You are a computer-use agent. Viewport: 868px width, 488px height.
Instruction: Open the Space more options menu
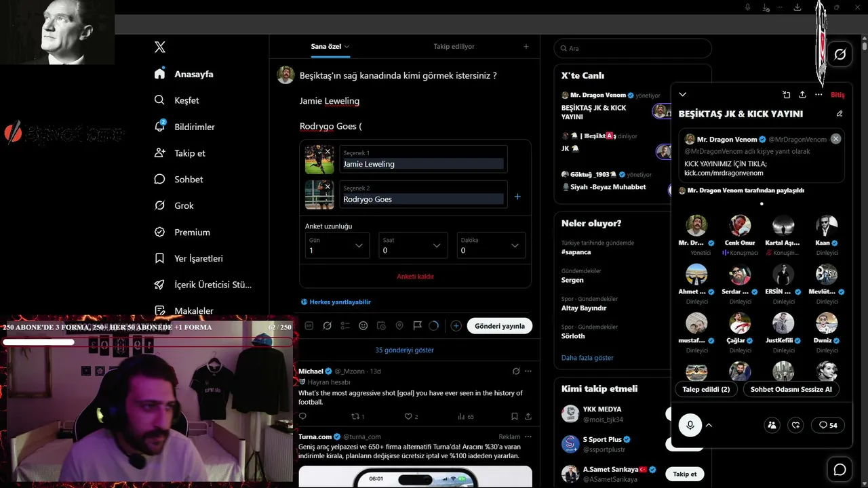click(818, 95)
